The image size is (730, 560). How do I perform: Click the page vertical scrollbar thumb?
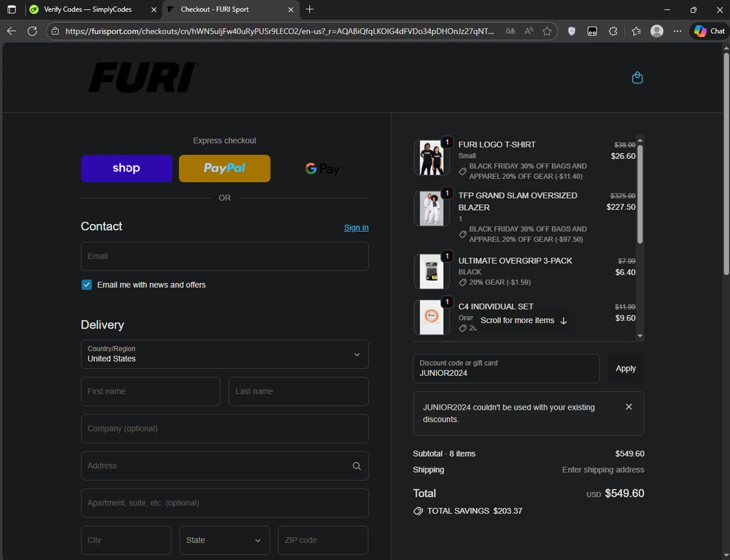(x=726, y=163)
